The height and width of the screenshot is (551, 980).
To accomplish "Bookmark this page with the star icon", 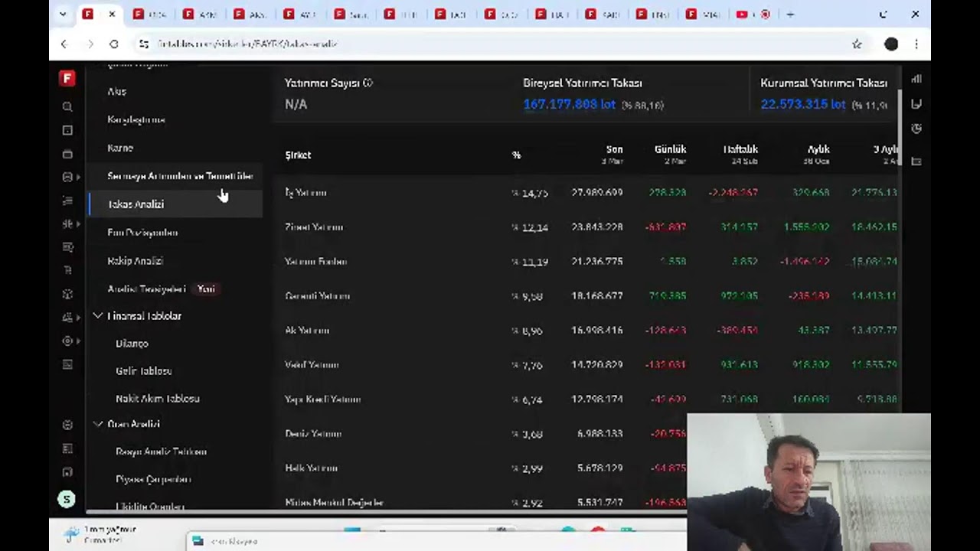I will tap(857, 44).
